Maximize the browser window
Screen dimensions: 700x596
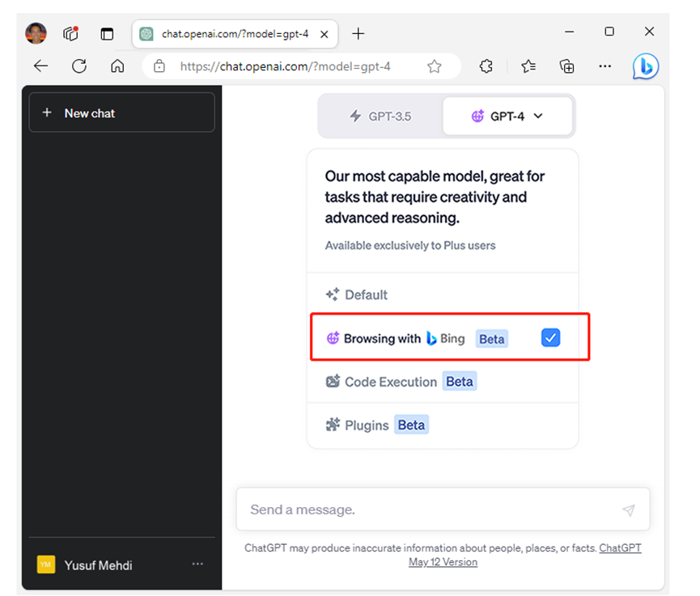609,32
